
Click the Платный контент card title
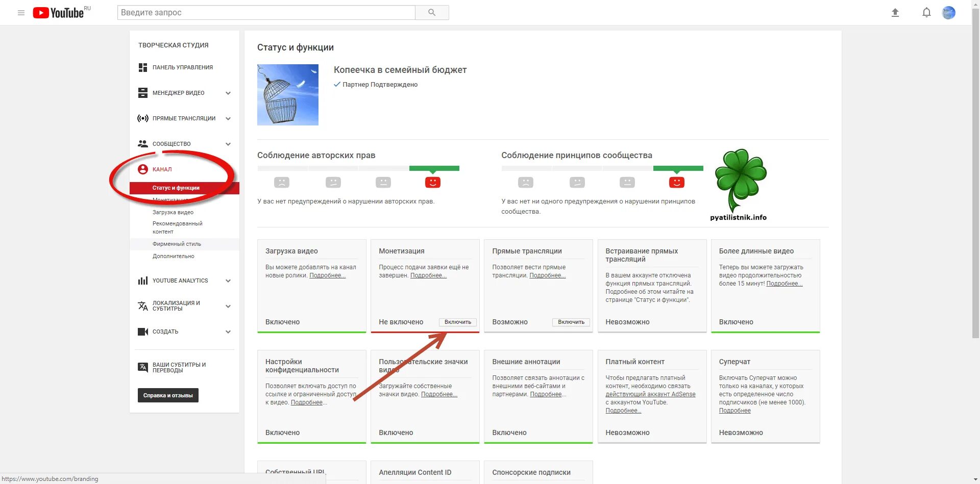pyautogui.click(x=635, y=362)
